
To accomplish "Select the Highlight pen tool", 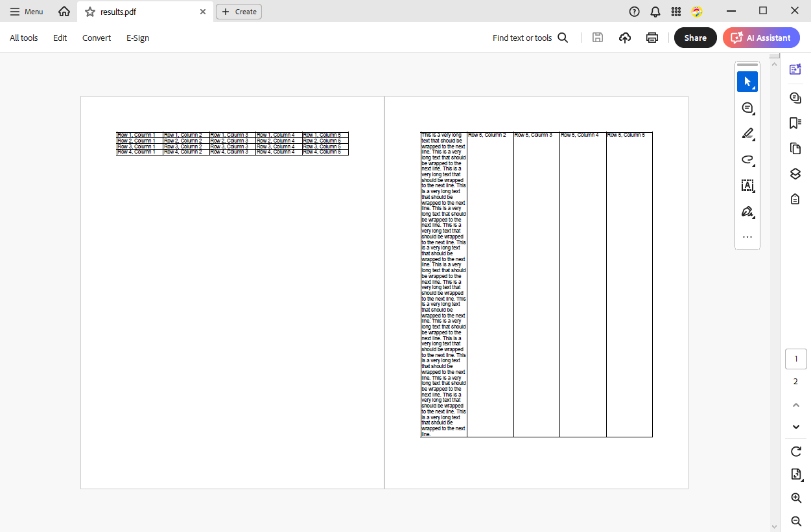I will 747,133.
